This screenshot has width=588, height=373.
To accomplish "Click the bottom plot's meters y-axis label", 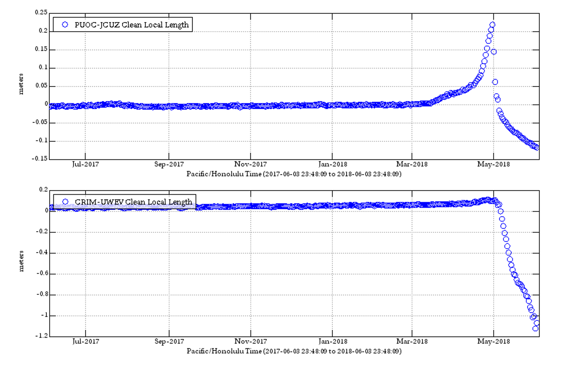I will click(x=21, y=261).
